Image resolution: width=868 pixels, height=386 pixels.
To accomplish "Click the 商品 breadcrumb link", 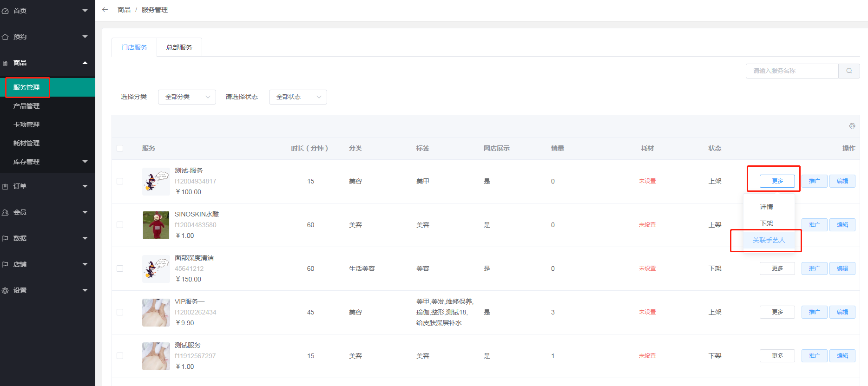I will click(124, 10).
